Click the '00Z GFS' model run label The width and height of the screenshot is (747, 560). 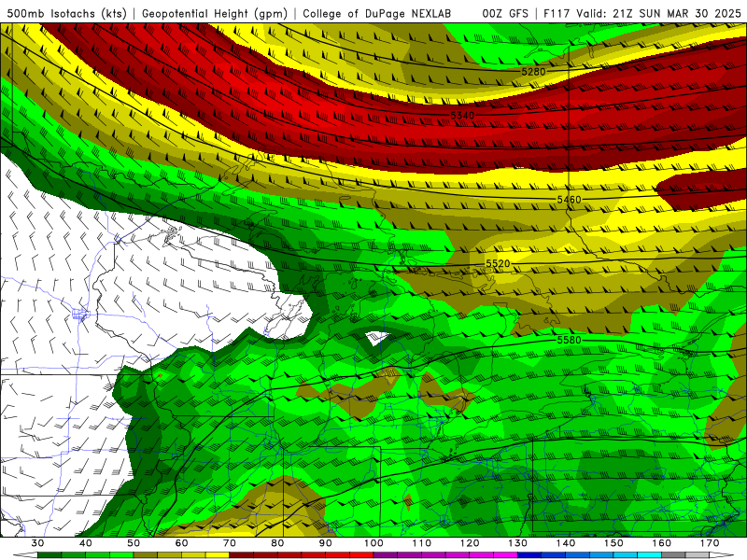click(x=505, y=14)
